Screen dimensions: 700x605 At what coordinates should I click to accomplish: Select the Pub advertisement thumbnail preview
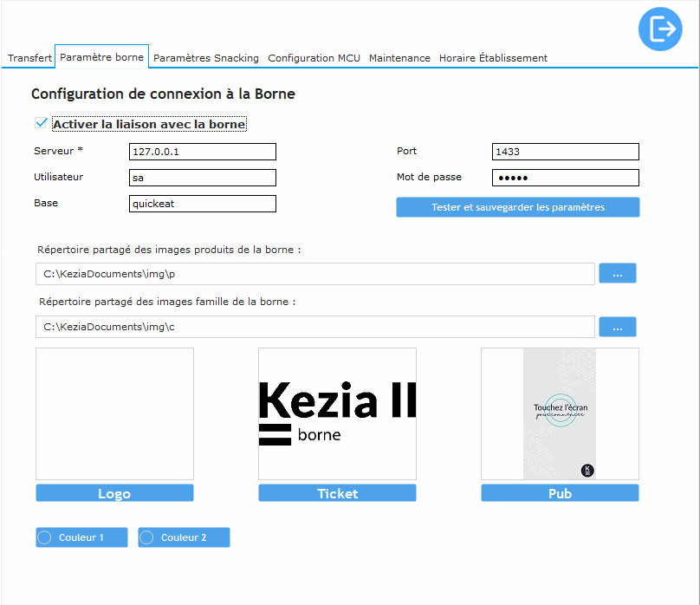point(560,413)
